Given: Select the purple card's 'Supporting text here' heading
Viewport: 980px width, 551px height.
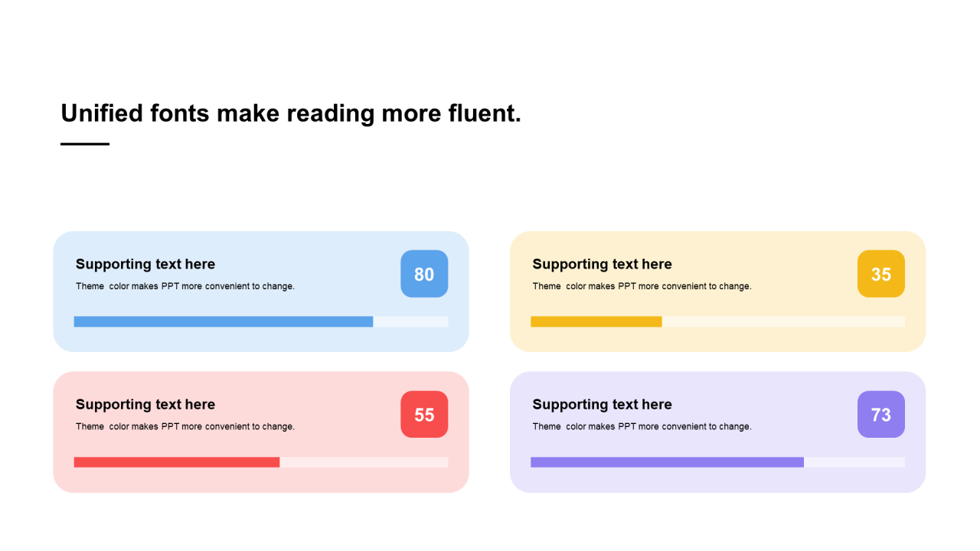Looking at the screenshot, I should pos(602,405).
